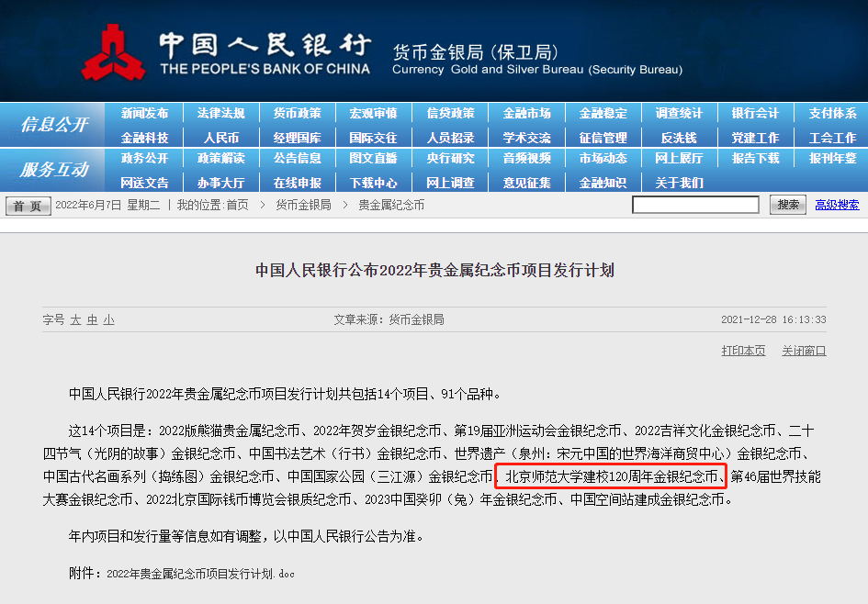Visit 网上展厅 page
This screenshot has width=868, height=604.
(x=679, y=158)
